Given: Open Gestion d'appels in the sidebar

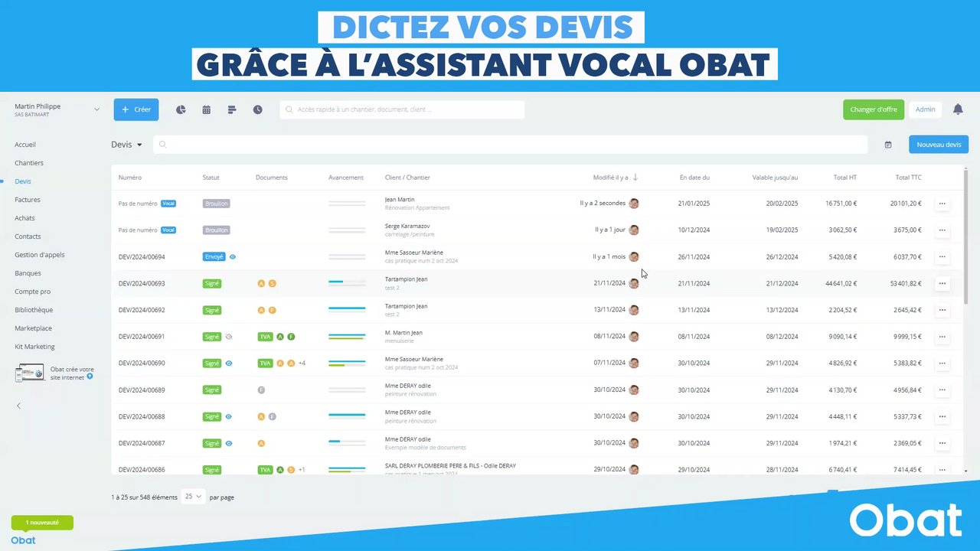Looking at the screenshot, I should coord(40,255).
